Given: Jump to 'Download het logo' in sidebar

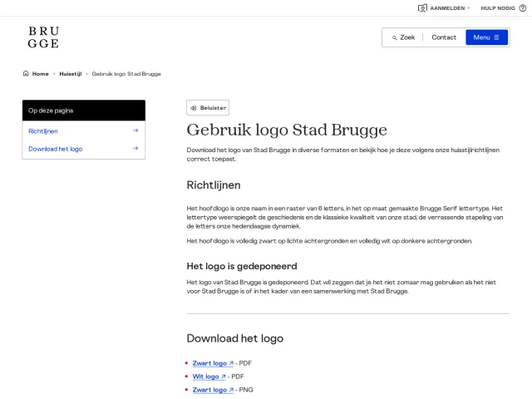Looking at the screenshot, I should coord(56,149).
